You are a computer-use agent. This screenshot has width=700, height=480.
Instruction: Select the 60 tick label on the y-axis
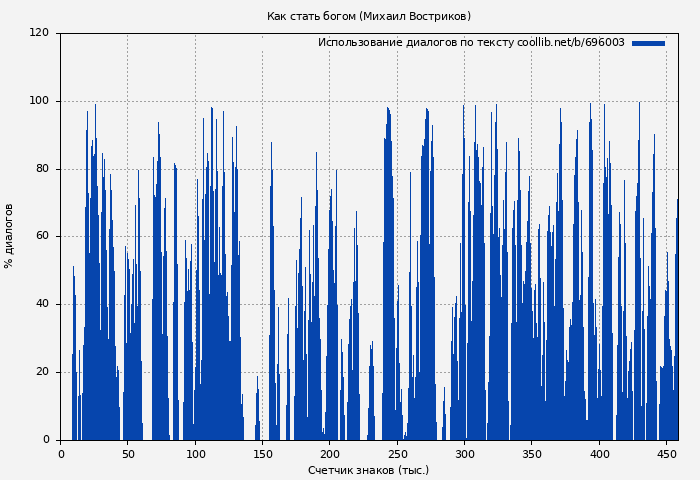[42, 237]
